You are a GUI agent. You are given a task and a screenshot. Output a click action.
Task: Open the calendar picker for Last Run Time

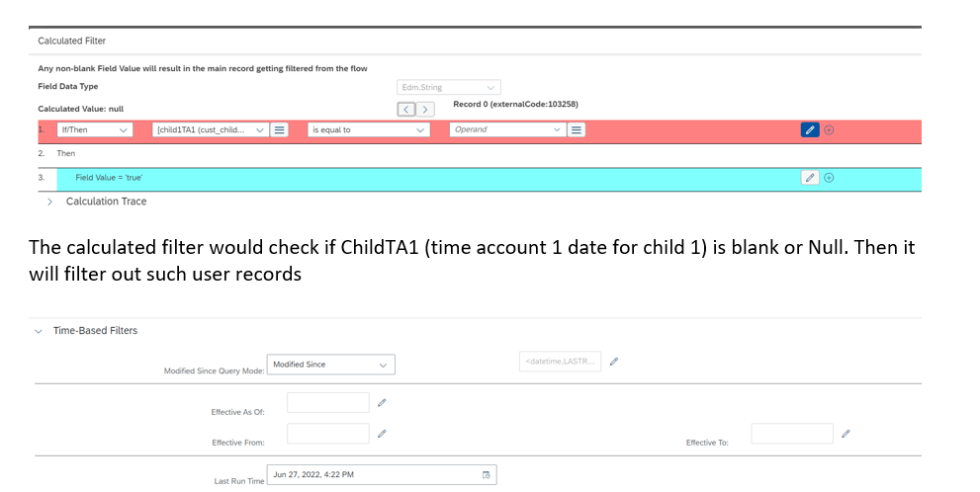(487, 475)
